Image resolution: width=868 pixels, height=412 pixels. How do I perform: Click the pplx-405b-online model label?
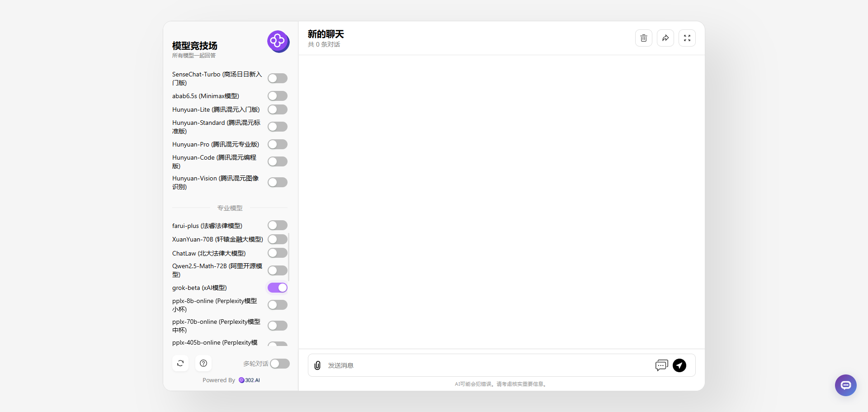pos(215,343)
